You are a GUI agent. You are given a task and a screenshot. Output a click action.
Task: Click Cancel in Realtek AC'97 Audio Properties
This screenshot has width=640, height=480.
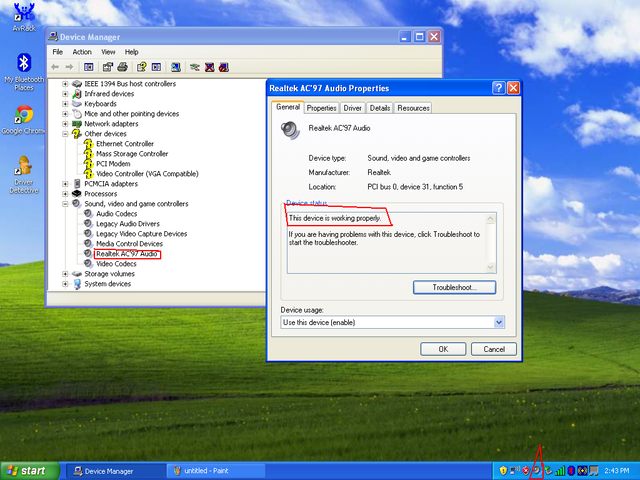point(494,349)
